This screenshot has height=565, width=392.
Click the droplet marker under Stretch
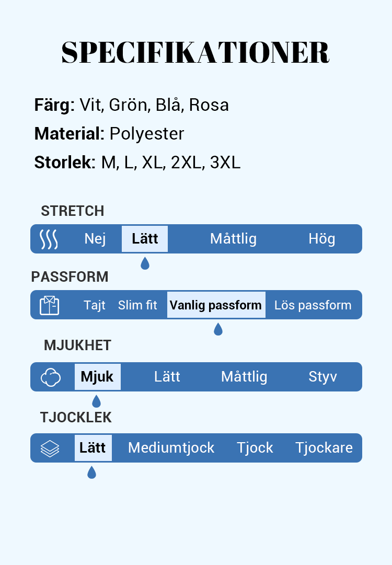145,263
